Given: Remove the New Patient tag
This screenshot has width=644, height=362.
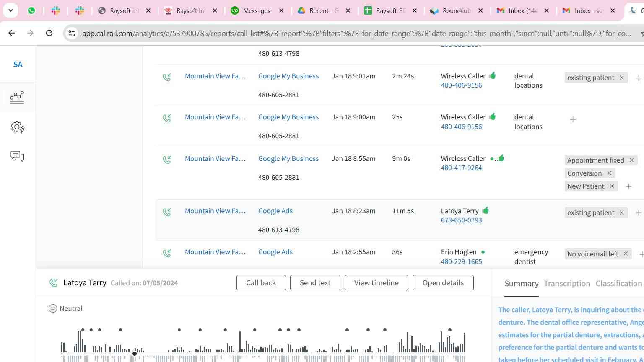Looking at the screenshot, I should tap(612, 186).
